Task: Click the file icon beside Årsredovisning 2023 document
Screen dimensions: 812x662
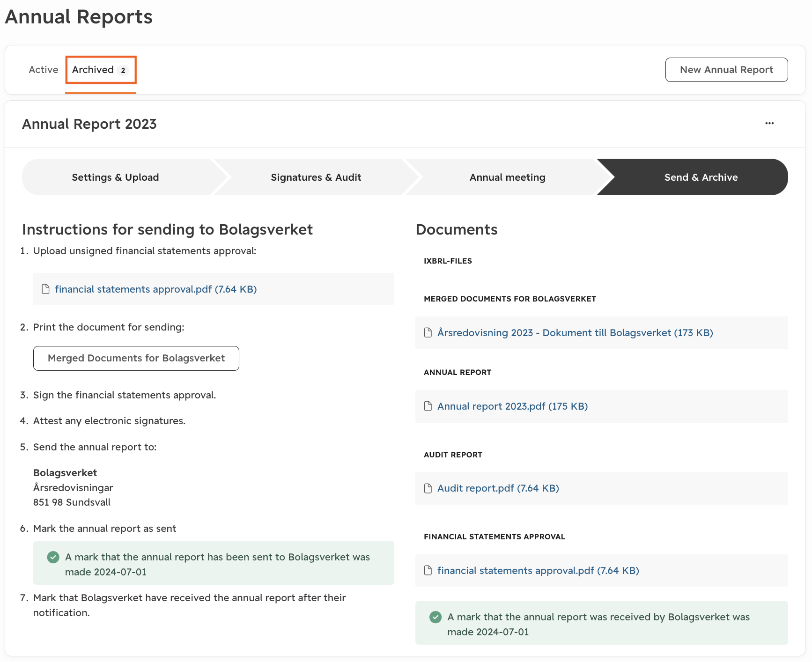Action: pos(428,332)
